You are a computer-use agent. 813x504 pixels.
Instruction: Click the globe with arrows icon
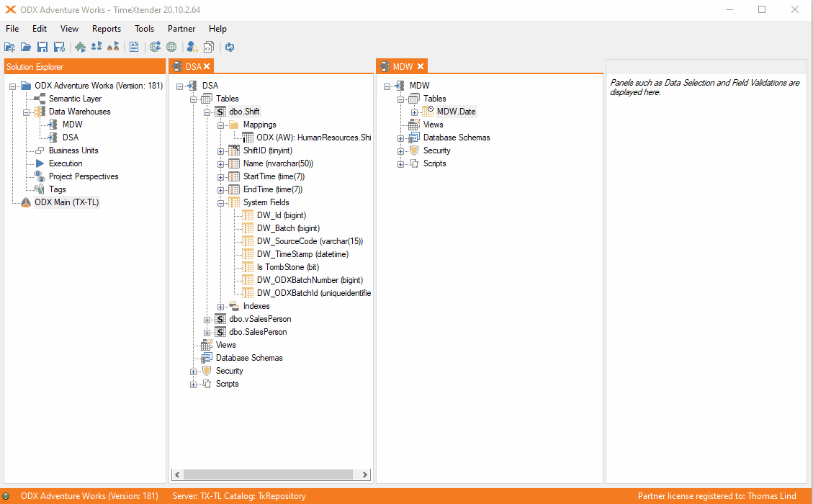coord(155,48)
